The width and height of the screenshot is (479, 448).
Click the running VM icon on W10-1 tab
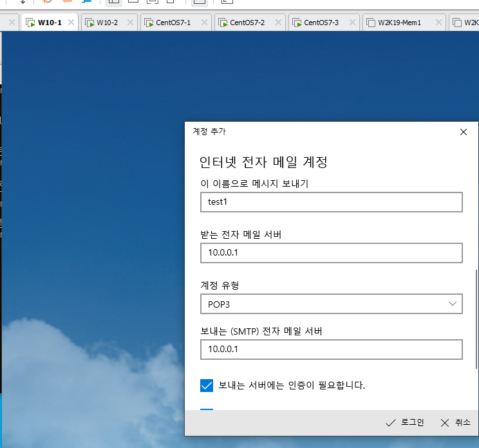click(30, 23)
